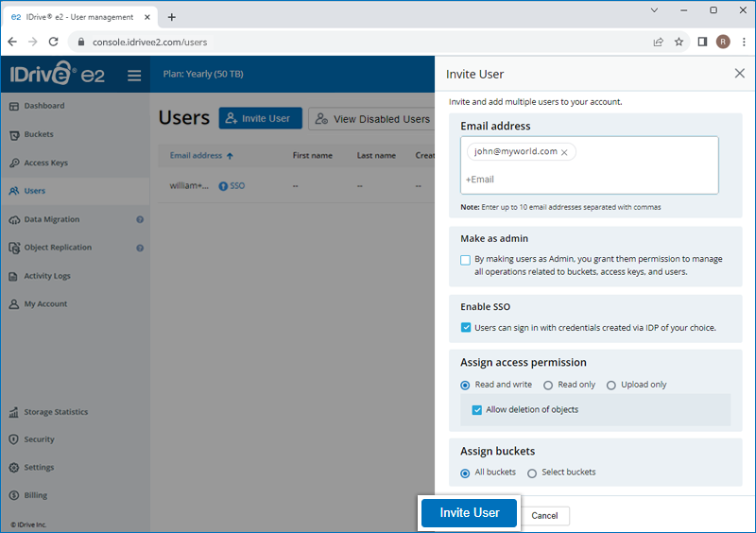Close the Invite User panel
Viewport: 756px width, 533px height.
click(739, 74)
